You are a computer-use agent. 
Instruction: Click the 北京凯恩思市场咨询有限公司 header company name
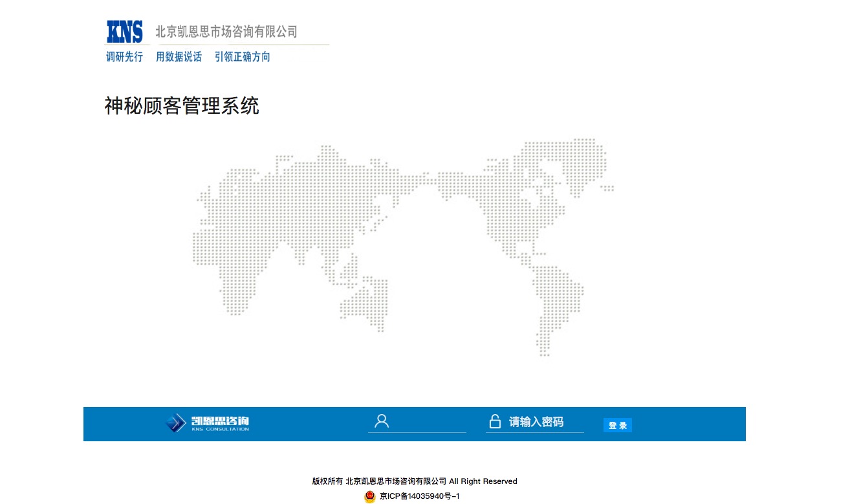tap(226, 32)
